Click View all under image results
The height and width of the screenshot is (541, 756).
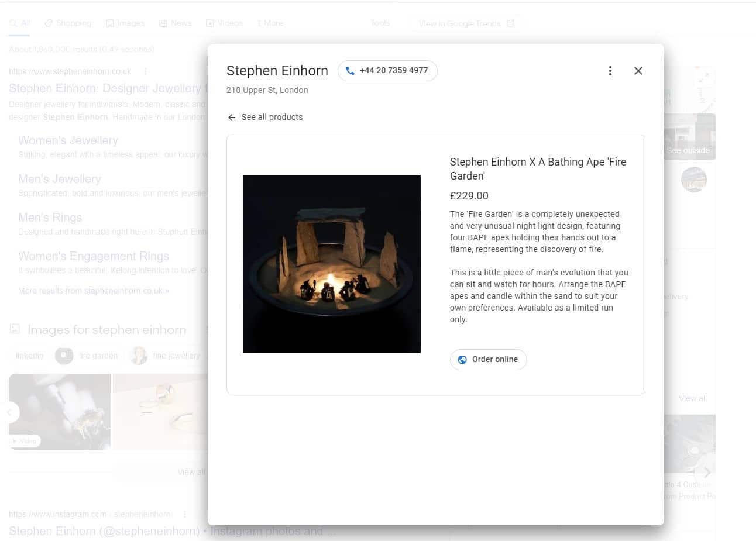[191, 472]
